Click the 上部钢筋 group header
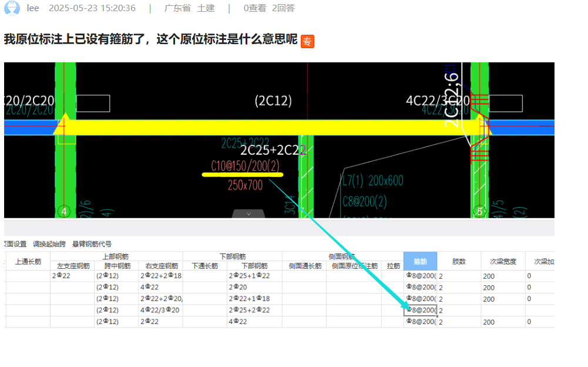Viewport: 588px width, 367px height. (x=116, y=256)
